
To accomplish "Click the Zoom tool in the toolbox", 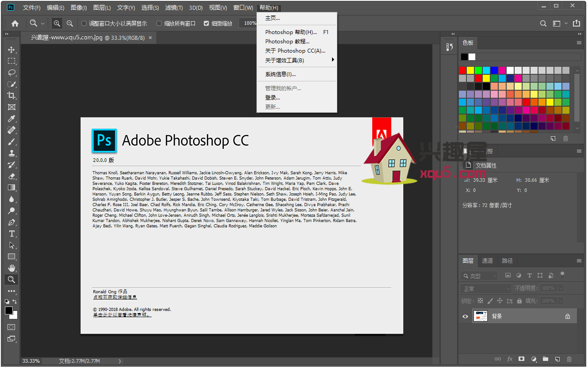I will click(11, 280).
